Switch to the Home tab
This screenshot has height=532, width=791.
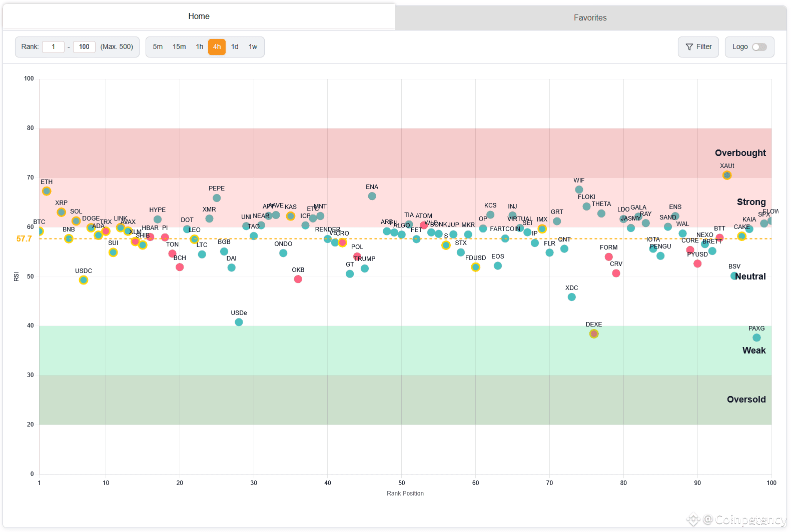click(199, 16)
